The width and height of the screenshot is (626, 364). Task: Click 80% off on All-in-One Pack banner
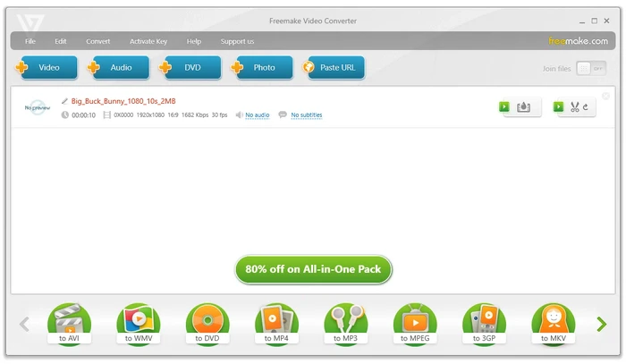(313, 269)
